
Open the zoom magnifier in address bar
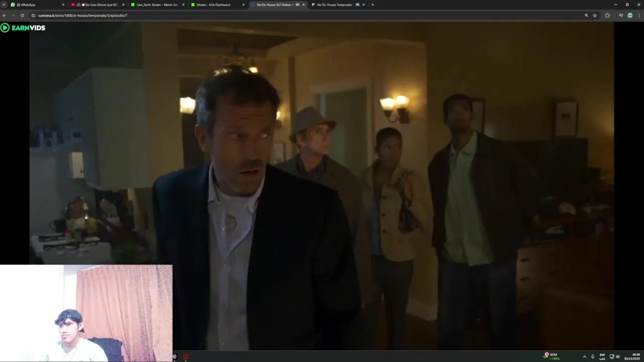(x=586, y=16)
